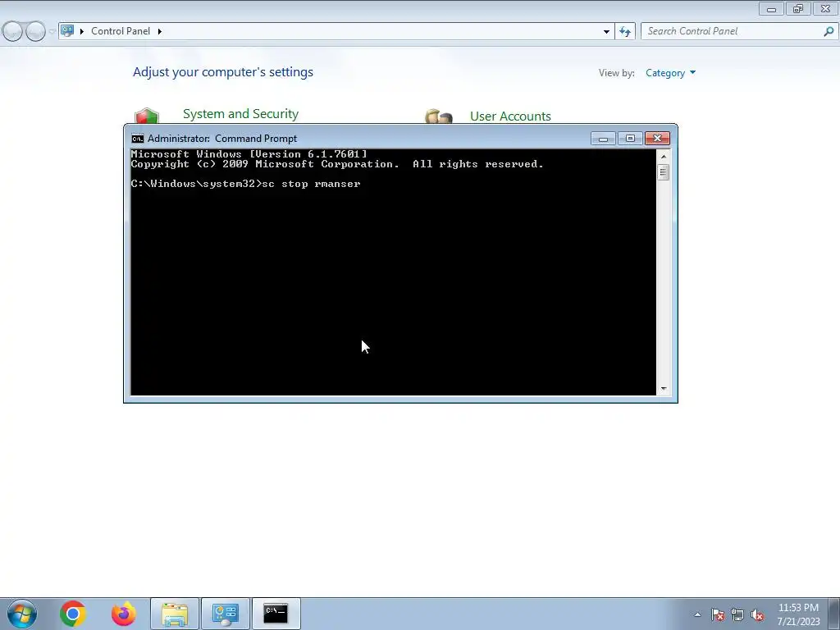Close the Command Prompt window
Viewport: 840px width, 630px height.
657,139
